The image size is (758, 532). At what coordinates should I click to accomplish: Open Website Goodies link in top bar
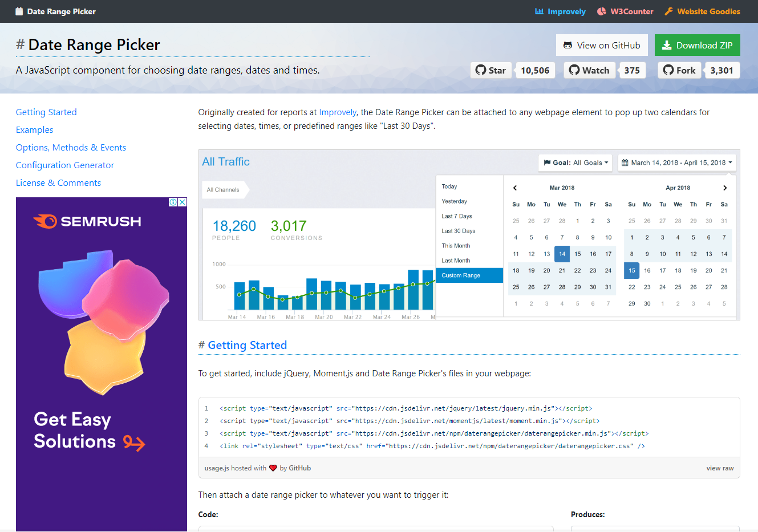[x=702, y=11]
